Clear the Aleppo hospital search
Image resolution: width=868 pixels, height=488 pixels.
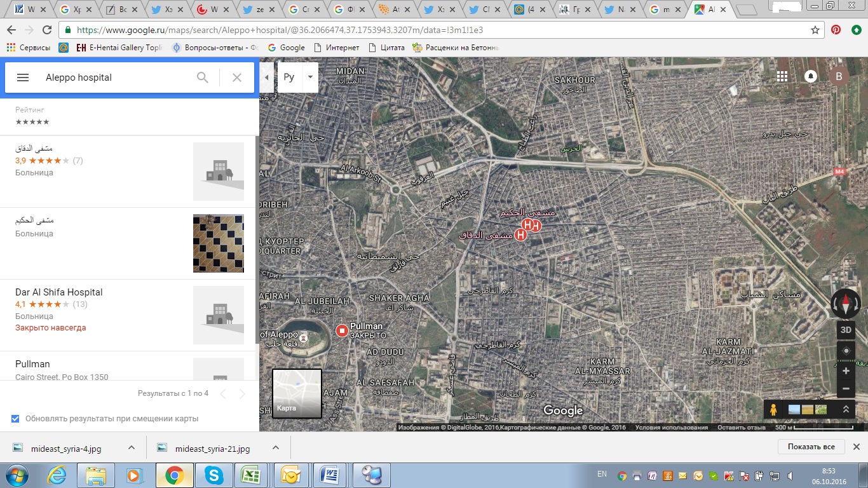pos(237,78)
